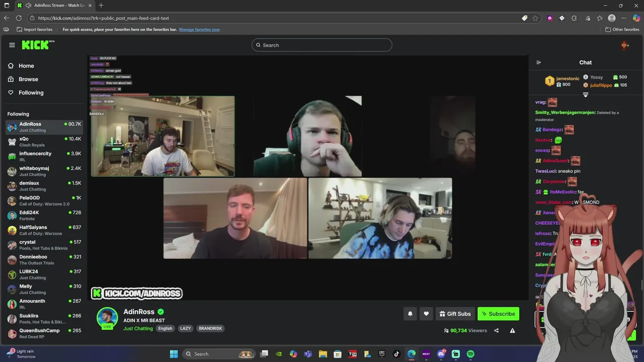
Task: Focus the Kick search field
Action: (322, 45)
